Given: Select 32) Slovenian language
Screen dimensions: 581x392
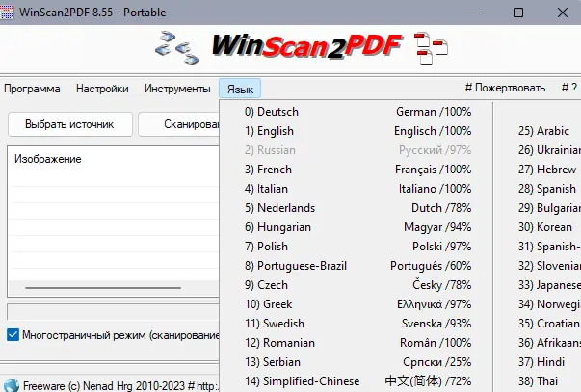Looking at the screenshot, I should [x=538, y=266].
